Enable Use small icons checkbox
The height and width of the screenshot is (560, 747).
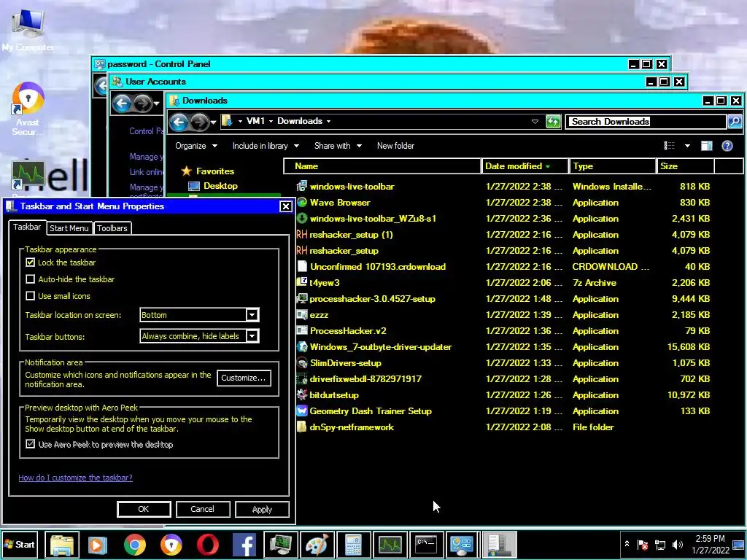30,296
